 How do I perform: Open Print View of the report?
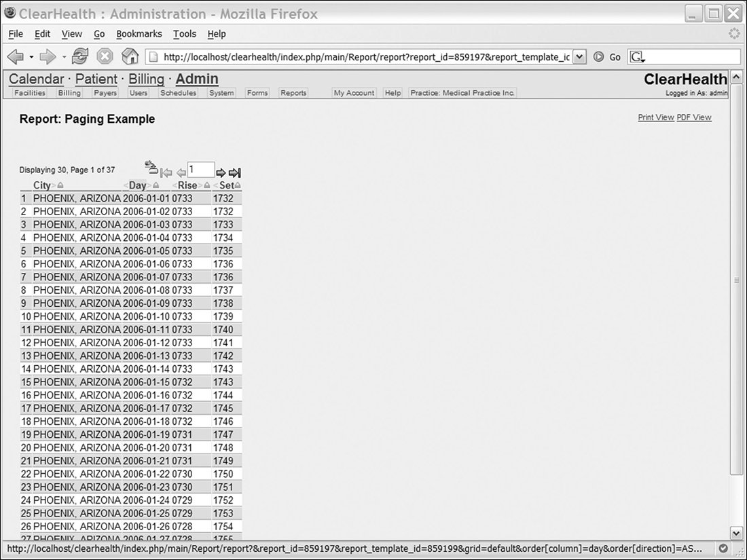coord(656,117)
